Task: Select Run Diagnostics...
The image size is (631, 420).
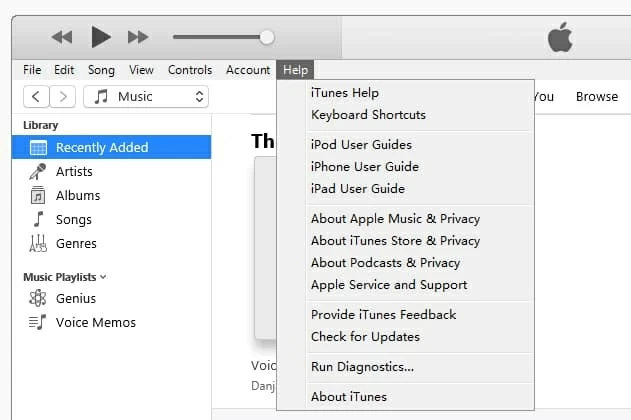Action: click(x=420, y=367)
